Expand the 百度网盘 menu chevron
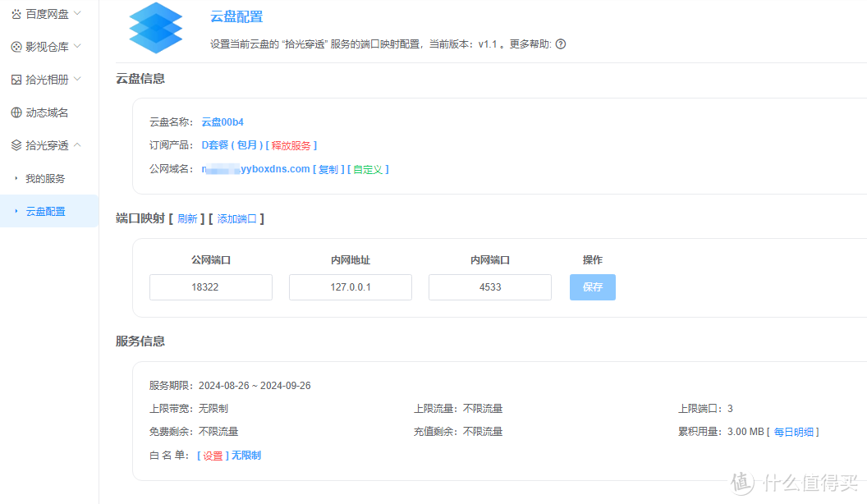 pos(77,13)
